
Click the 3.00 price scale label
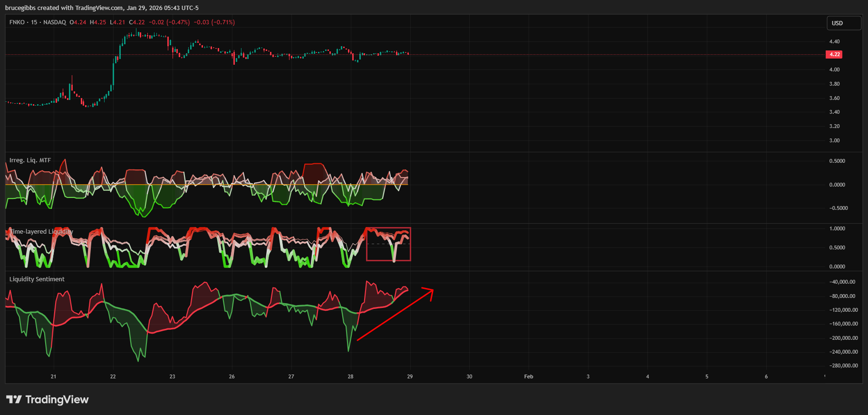pos(834,140)
